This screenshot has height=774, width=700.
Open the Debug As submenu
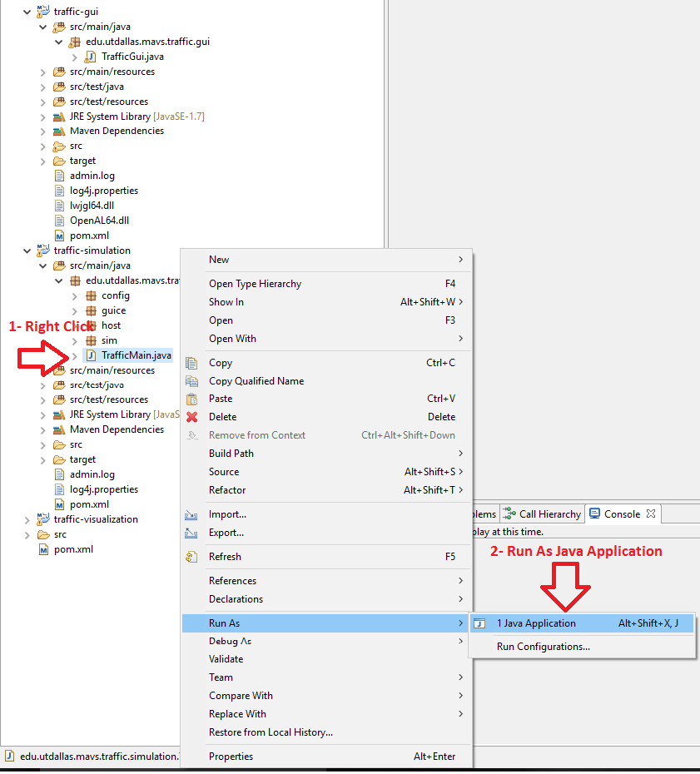327,641
